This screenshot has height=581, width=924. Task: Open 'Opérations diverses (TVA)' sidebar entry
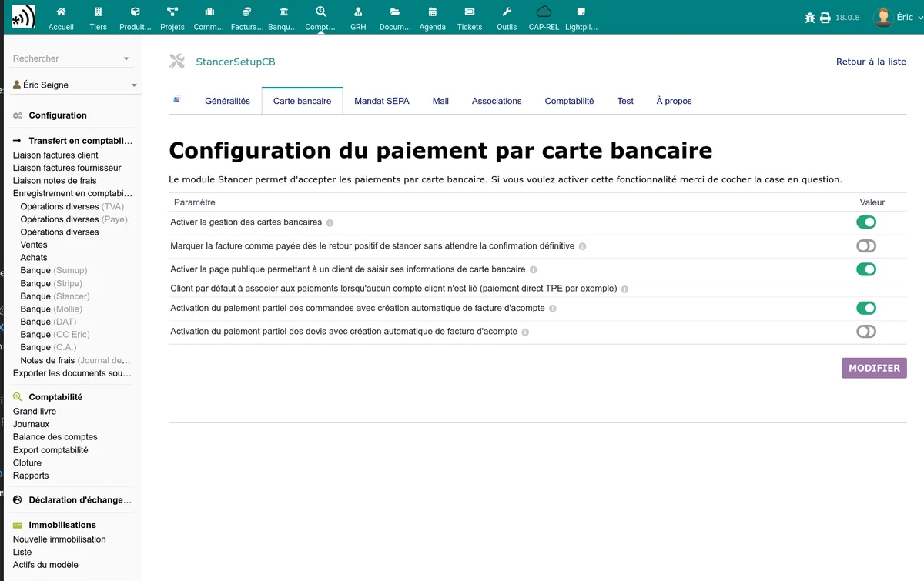click(72, 206)
